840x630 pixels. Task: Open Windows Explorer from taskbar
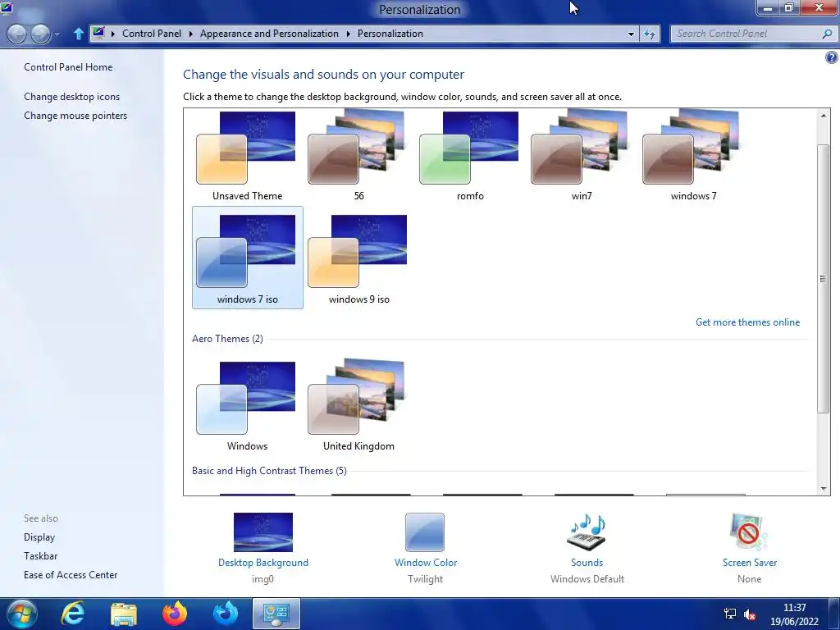[124, 614]
